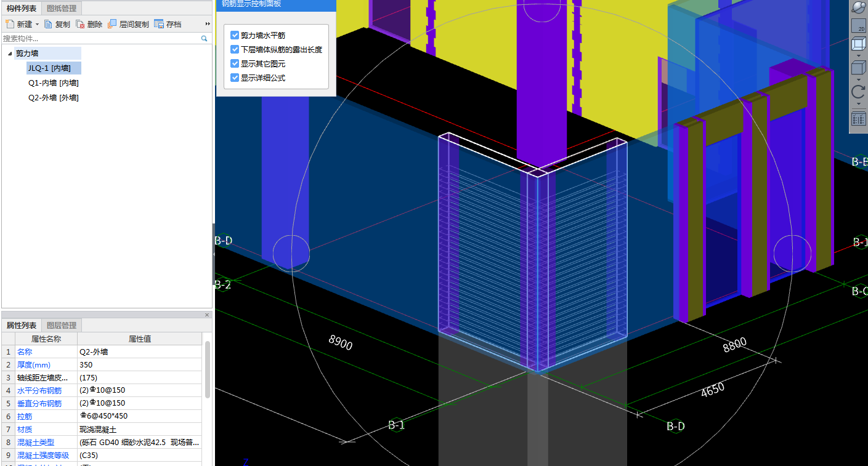The image size is (868, 466).
Task: Switch to the 图层管理 tab
Action: 62,326
